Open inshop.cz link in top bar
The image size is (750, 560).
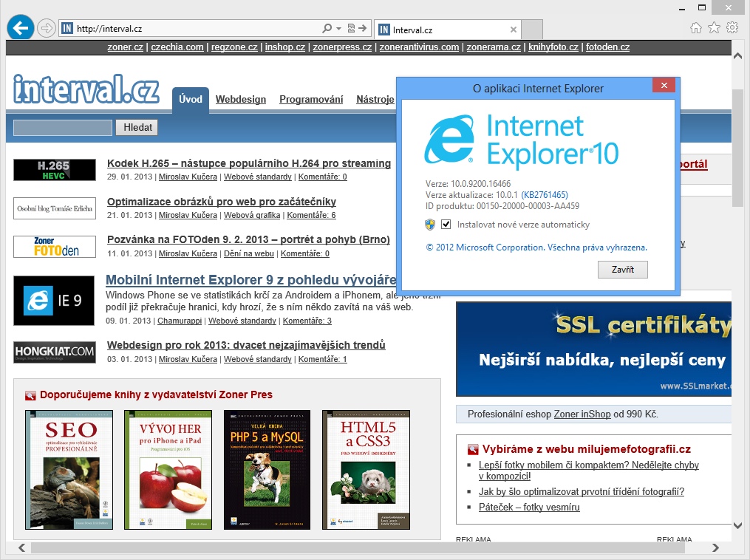point(285,47)
